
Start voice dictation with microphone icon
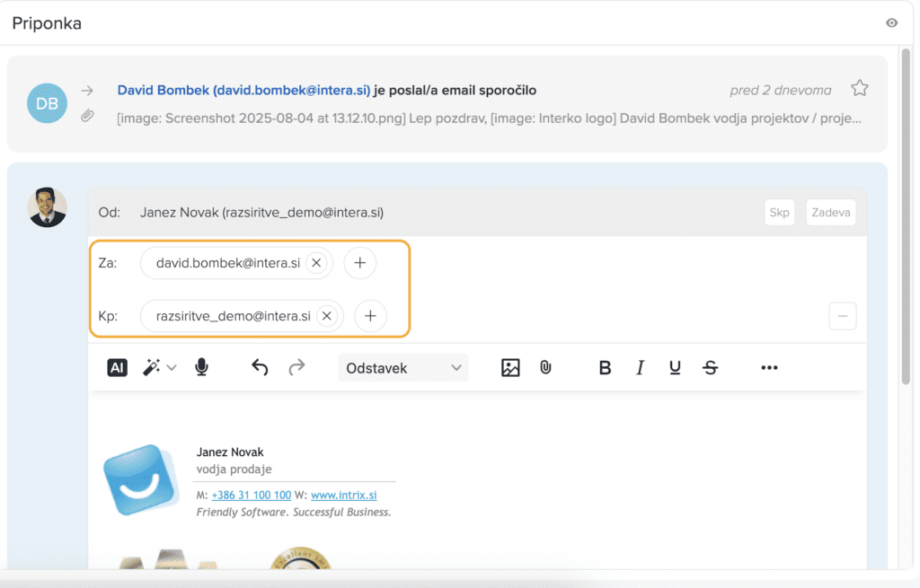201,367
